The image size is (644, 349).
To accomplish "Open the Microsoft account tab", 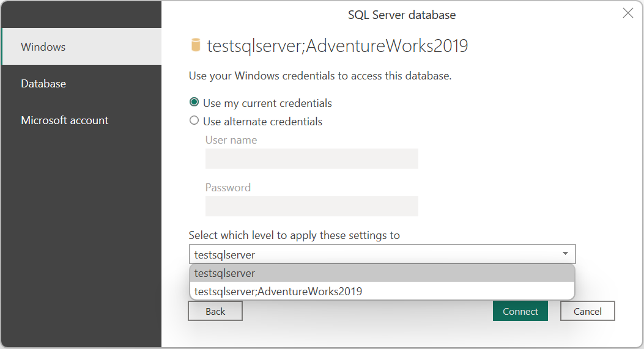I will tap(82, 120).
